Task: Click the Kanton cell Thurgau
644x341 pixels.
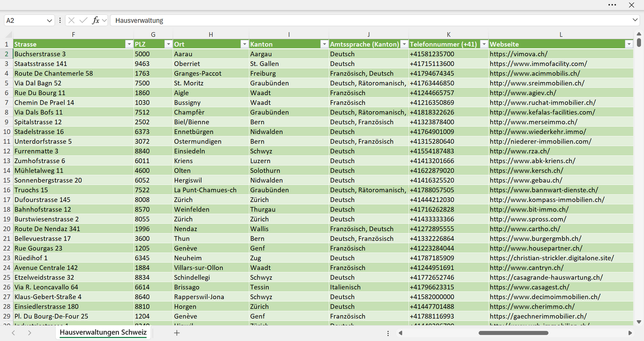Action: 289,209
